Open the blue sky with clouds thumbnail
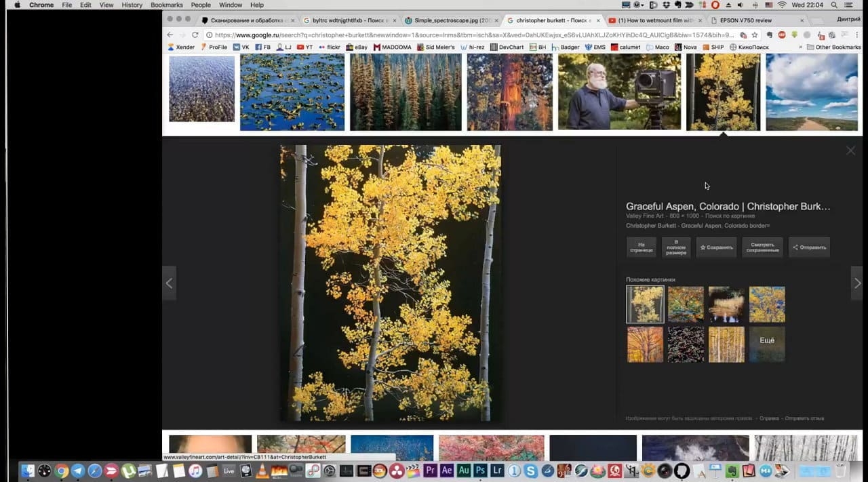Image resolution: width=868 pixels, height=482 pixels. coord(812,92)
